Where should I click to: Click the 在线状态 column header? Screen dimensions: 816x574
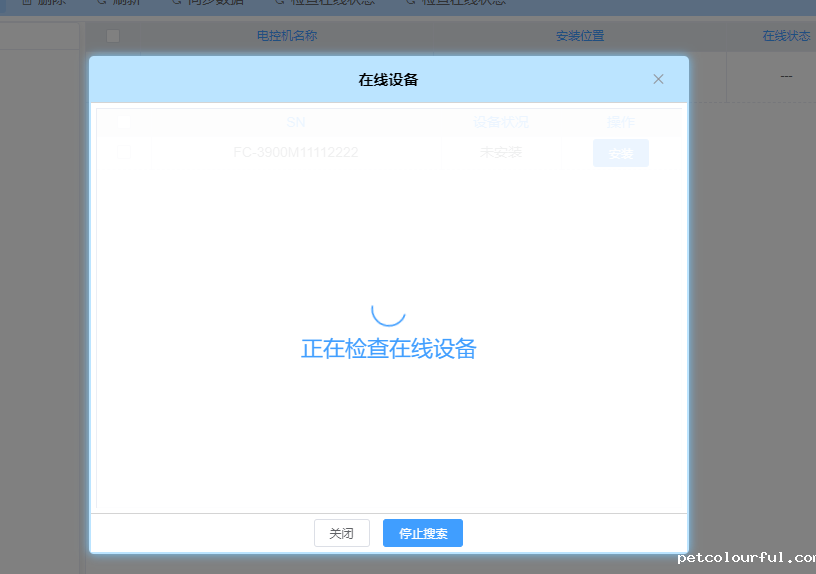(x=786, y=36)
